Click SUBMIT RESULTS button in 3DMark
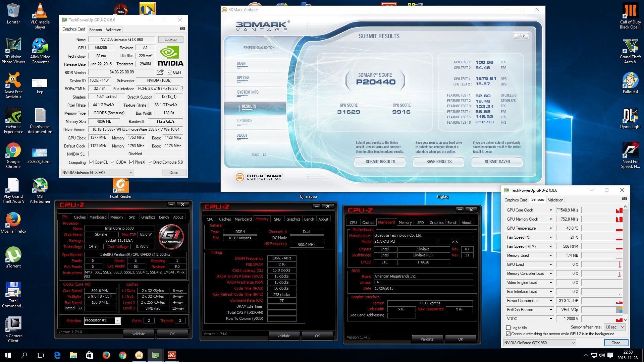The width and height of the screenshot is (644, 362). (x=380, y=162)
